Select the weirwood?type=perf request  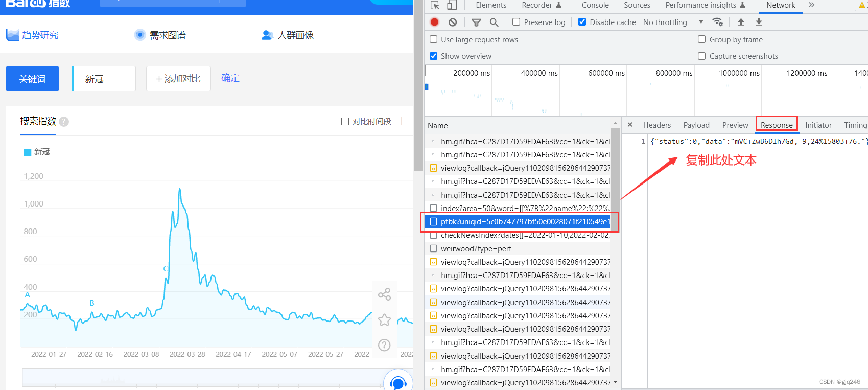pos(518,248)
